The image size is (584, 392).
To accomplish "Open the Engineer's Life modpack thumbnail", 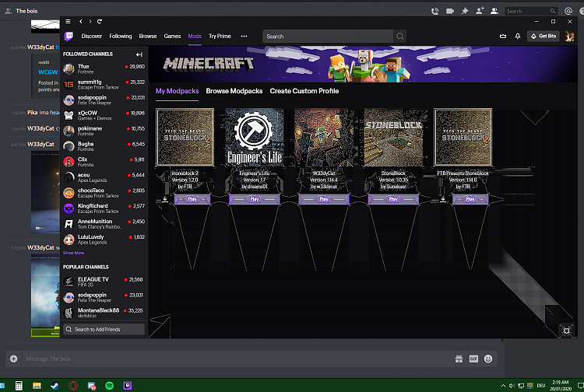I will click(x=255, y=137).
